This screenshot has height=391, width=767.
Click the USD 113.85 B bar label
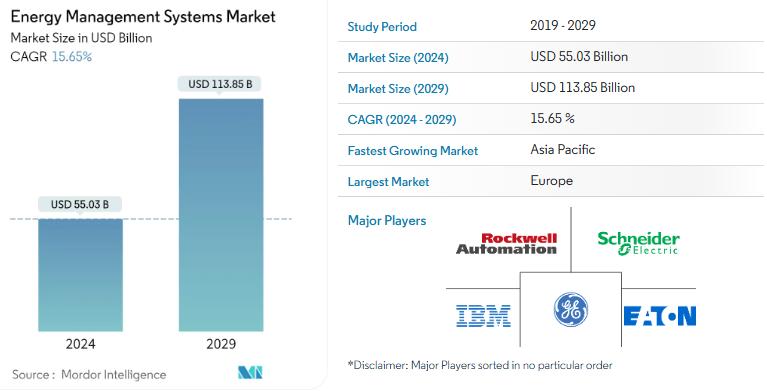point(221,84)
